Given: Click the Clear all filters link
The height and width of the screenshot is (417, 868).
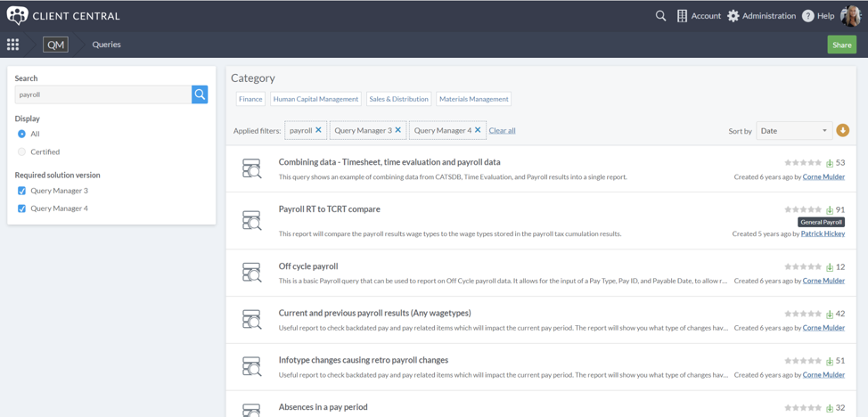Looking at the screenshot, I should click(x=502, y=131).
